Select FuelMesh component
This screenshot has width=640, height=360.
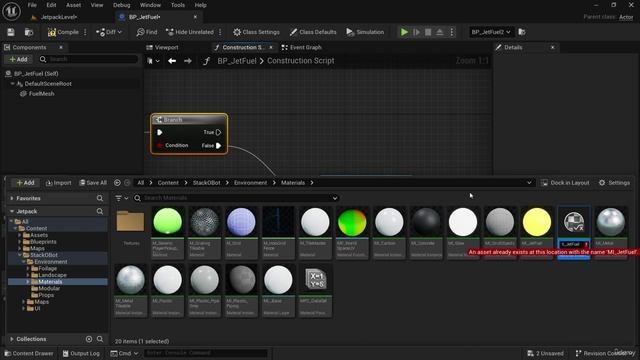(41, 93)
